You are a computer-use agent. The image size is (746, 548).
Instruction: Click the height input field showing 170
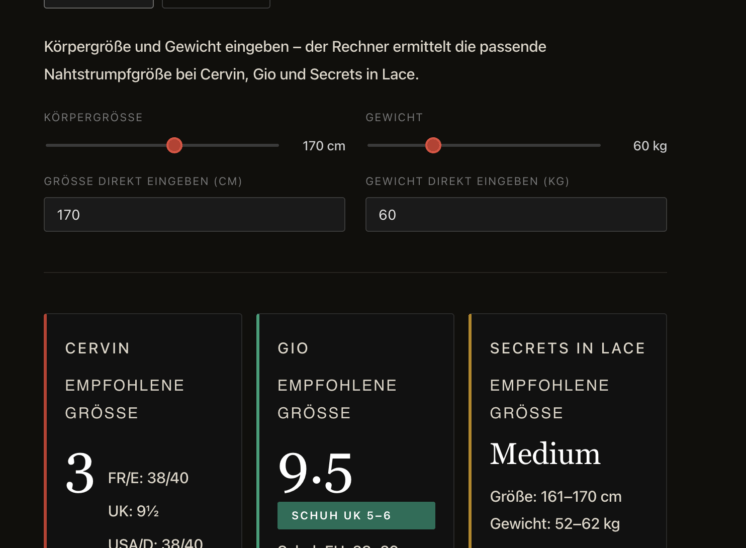pyautogui.click(x=194, y=215)
